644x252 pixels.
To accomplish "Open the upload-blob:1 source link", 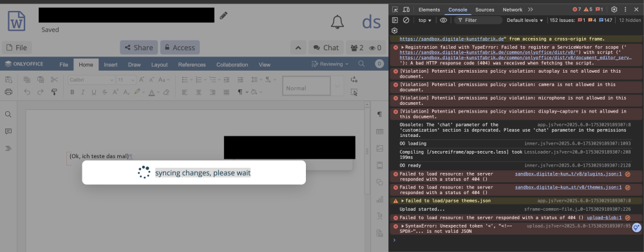I will [x=604, y=217].
